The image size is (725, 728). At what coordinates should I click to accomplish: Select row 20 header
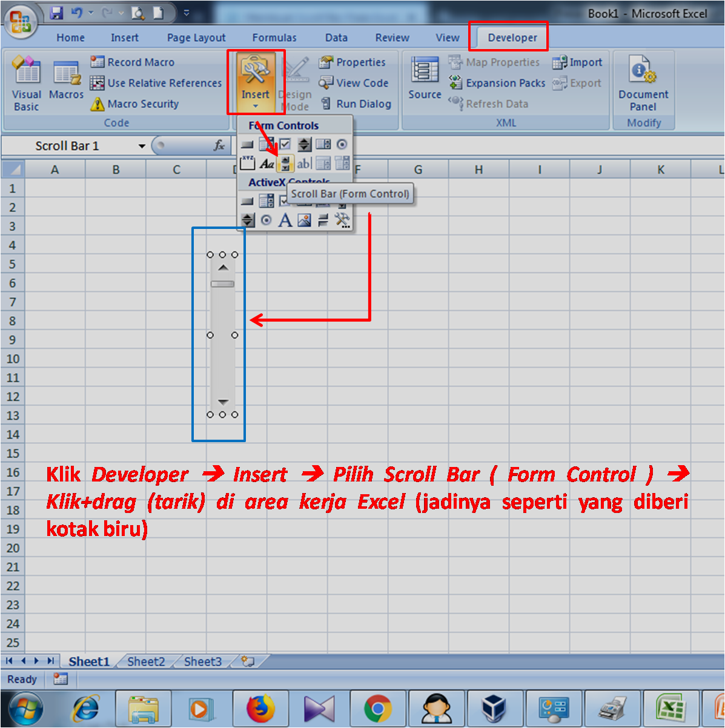tap(13, 548)
